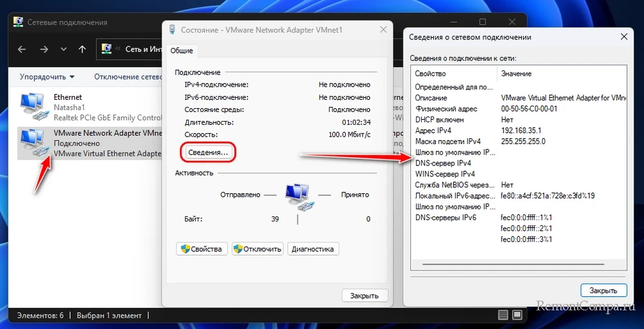
Task: Close the VMnet1 Status dialog
Action: click(x=383, y=30)
